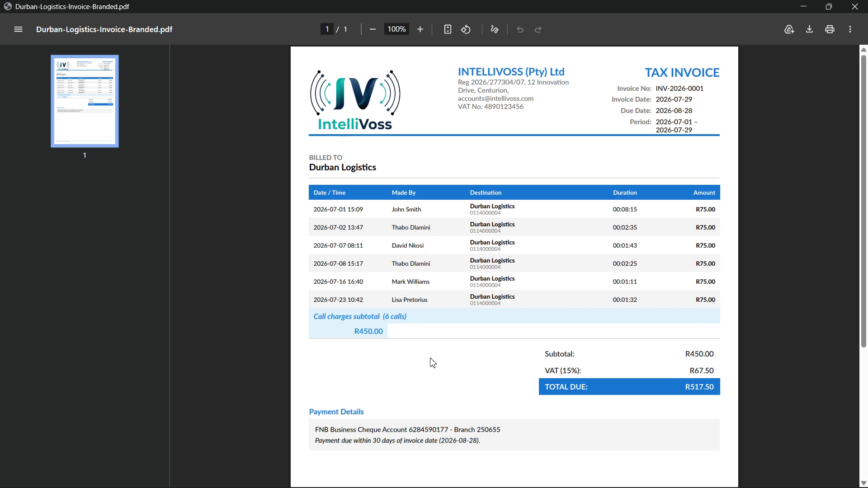Click the 'Duration' column header
Image resolution: width=868 pixels, height=488 pixels.
[x=625, y=192]
